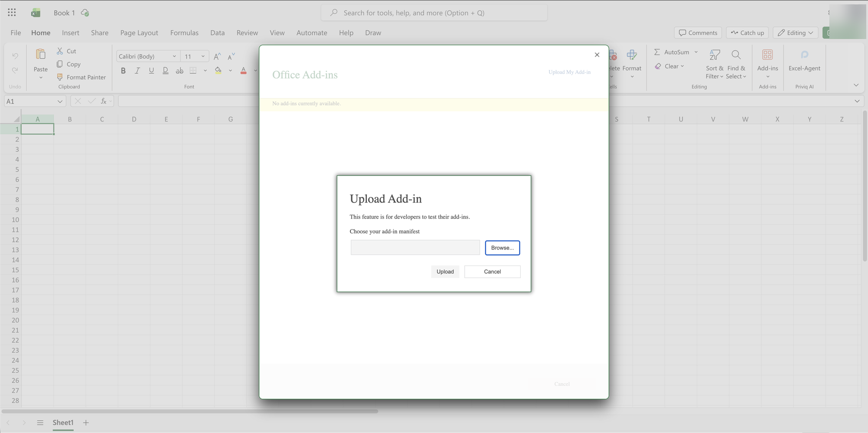Open the font size dropdown
This screenshot has height=433, width=868.
click(x=202, y=56)
